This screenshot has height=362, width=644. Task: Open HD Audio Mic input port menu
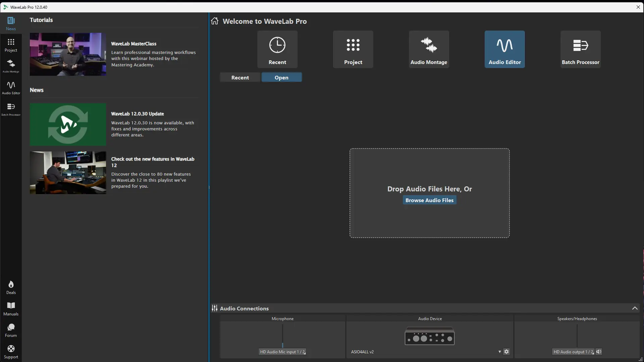tap(282, 352)
